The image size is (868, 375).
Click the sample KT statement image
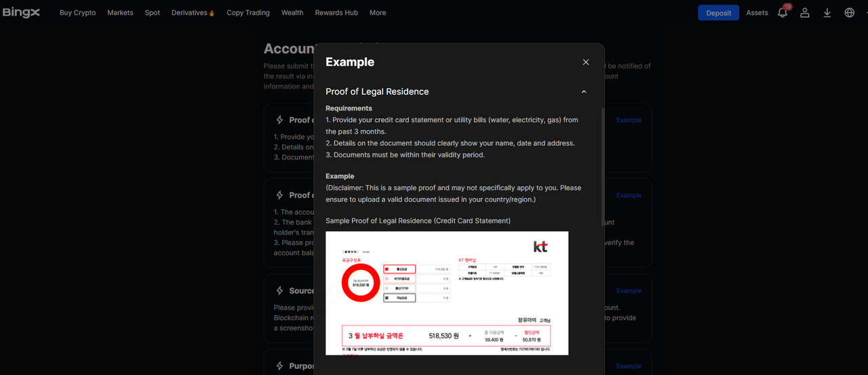(x=447, y=293)
